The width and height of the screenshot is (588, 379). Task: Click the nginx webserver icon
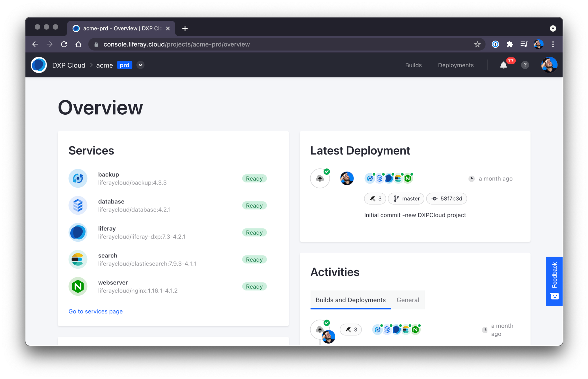click(78, 286)
